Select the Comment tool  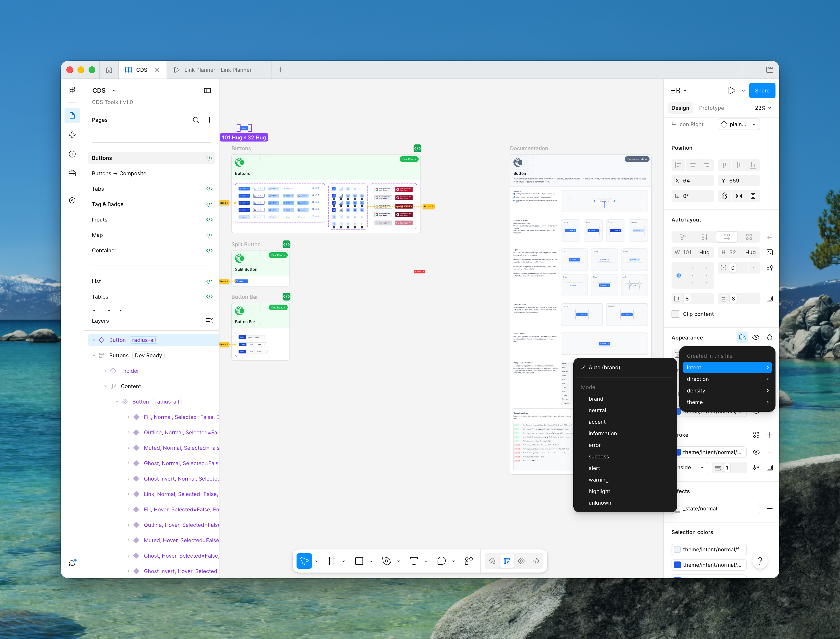[441, 561]
